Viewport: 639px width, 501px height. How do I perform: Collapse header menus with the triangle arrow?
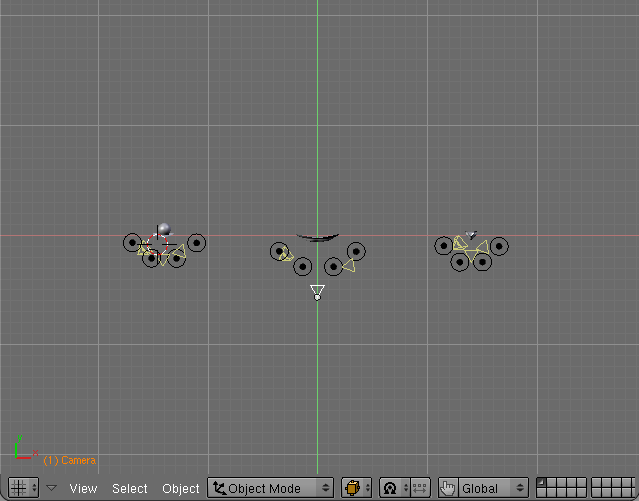click(x=51, y=488)
